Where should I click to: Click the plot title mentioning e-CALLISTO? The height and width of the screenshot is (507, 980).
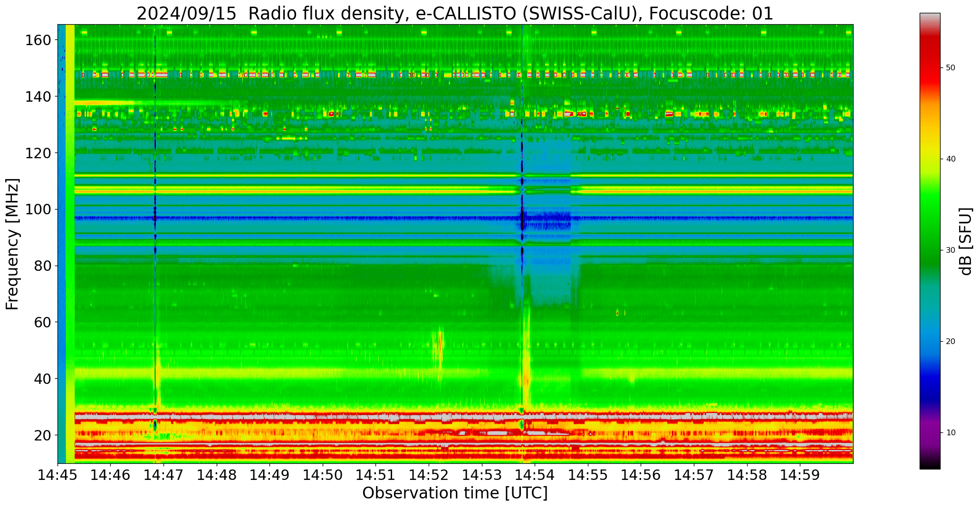point(455,13)
